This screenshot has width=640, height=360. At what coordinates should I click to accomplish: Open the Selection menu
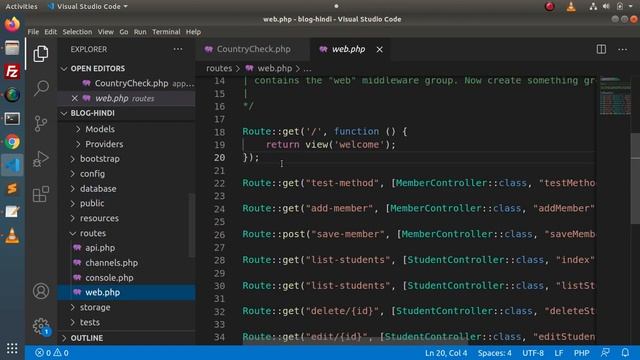(x=77, y=32)
